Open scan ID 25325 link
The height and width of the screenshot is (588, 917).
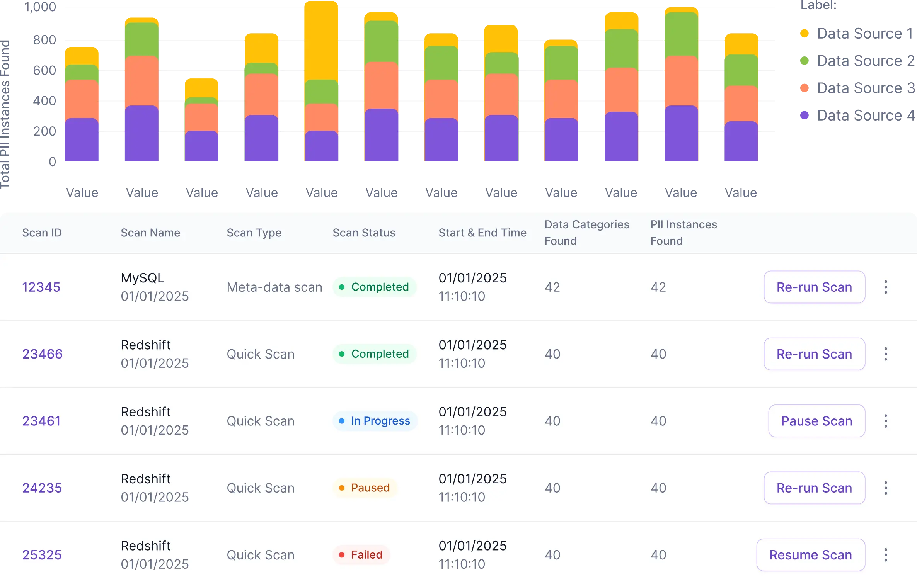[x=42, y=555]
